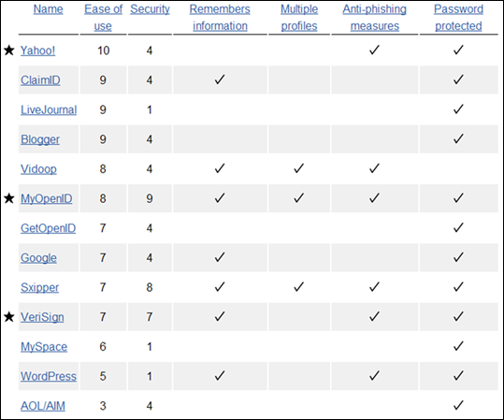Viewport: 504px width, 420px height.
Task: Sort by Password protected header
Action: point(458,18)
